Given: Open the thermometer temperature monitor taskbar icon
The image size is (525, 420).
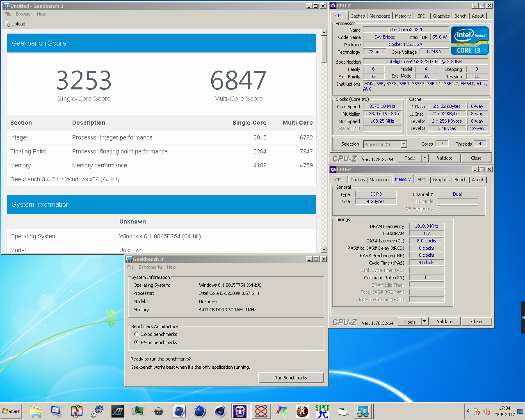Looking at the screenshot, I should [76, 411].
